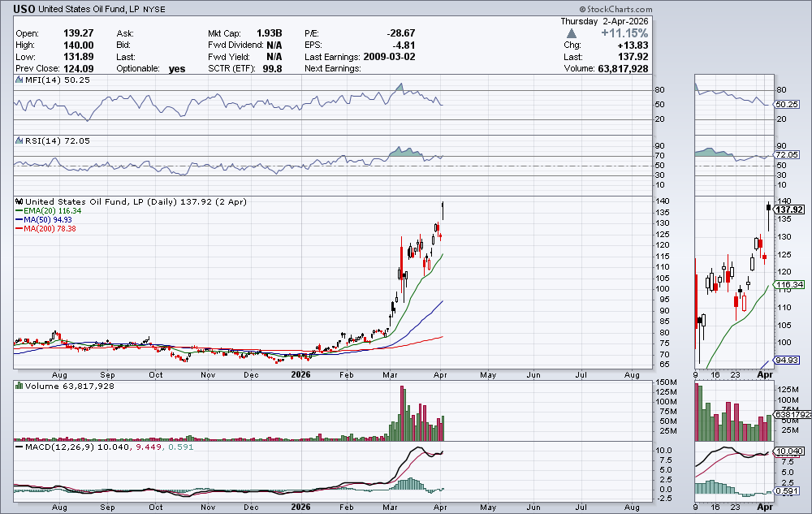Click the Oct label on price chart axis
The width and height of the screenshot is (812, 514).
tap(155, 375)
